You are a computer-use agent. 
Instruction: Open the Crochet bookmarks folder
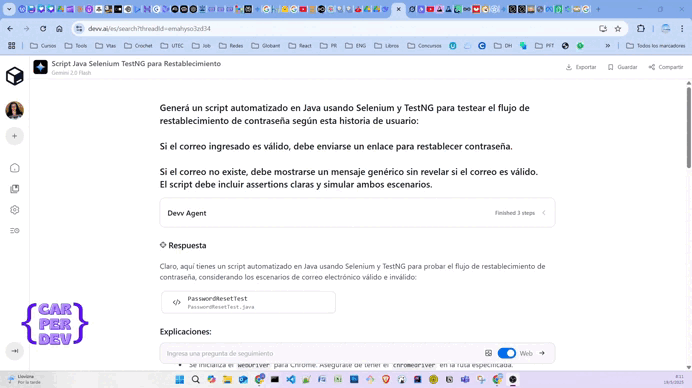point(139,45)
